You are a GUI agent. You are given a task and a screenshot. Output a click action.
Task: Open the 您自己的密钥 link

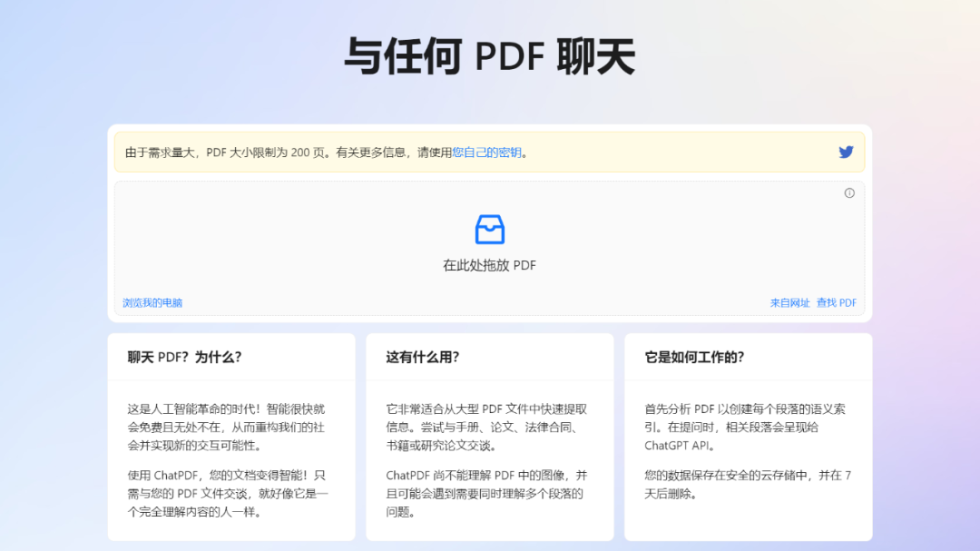[x=486, y=153]
